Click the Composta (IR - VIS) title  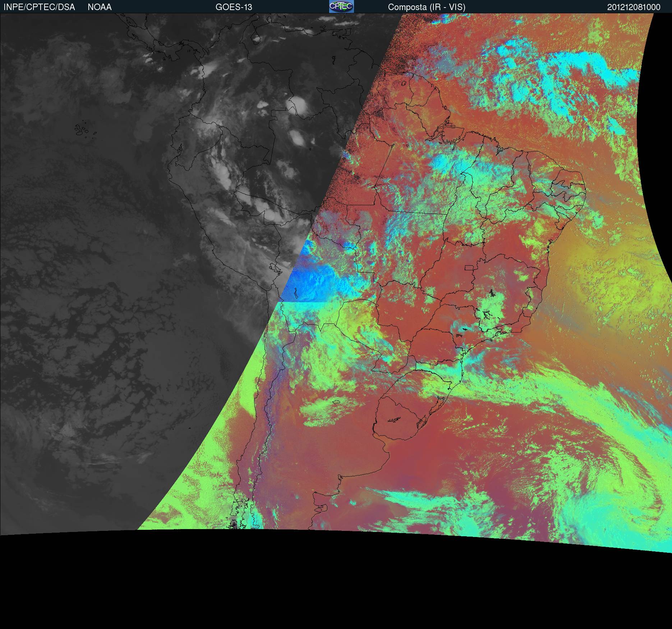(x=427, y=7)
